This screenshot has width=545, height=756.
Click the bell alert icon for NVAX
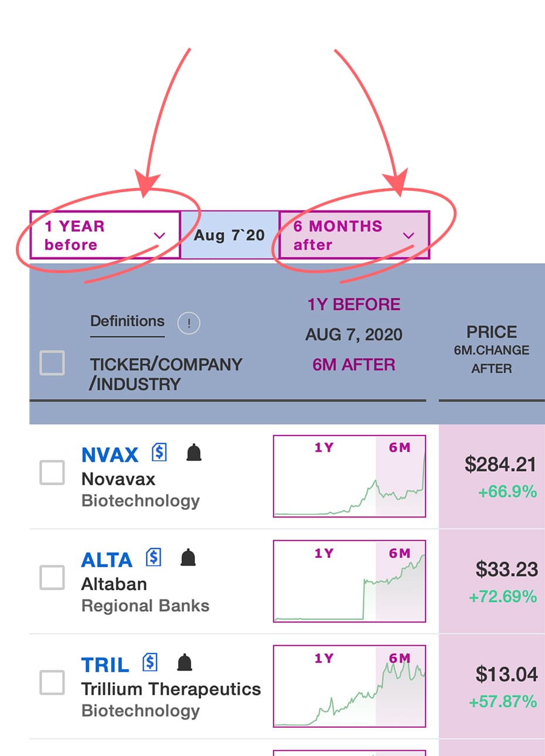point(193,452)
